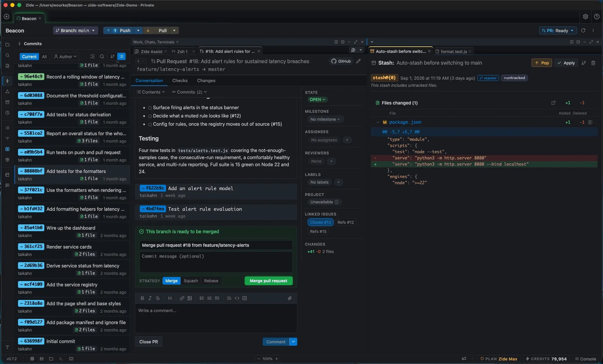
Task: Check 'Config for rules' task item
Action: click(150, 125)
